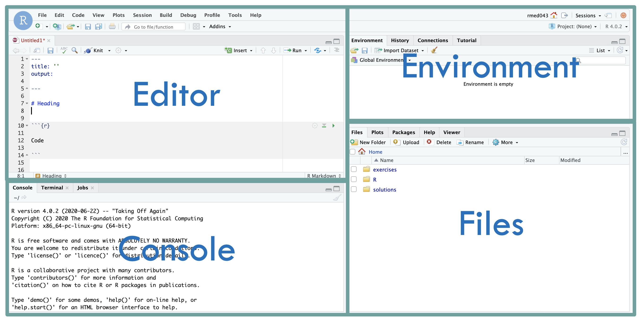Click the print document icon
The image size is (644, 324).
[112, 26]
